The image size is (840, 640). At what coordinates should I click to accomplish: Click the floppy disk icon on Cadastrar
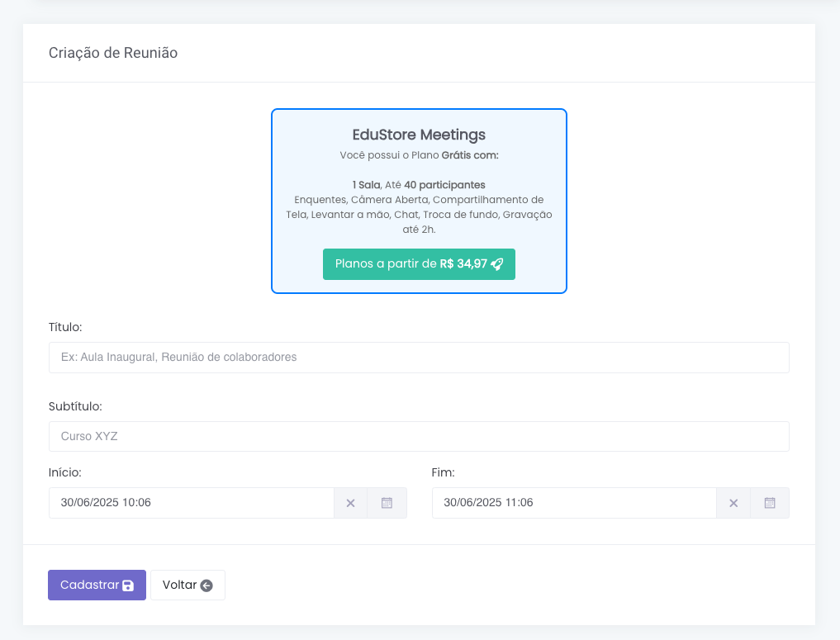128,585
